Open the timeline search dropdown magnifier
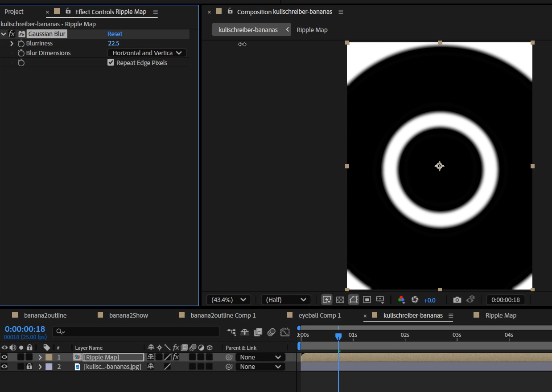 pos(61,332)
